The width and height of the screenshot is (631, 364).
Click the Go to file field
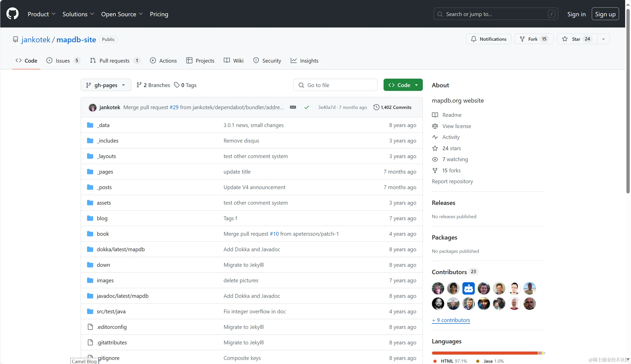coord(335,85)
